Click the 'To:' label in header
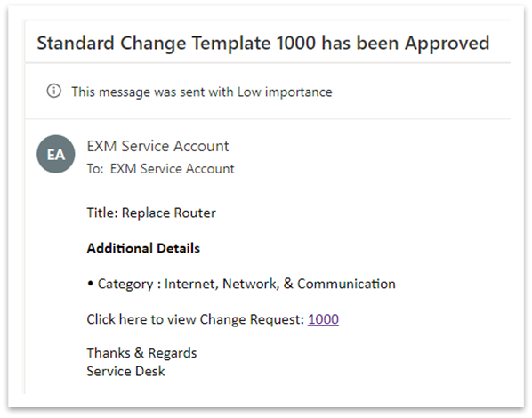Screen dimensions: 532x418 point(95,169)
